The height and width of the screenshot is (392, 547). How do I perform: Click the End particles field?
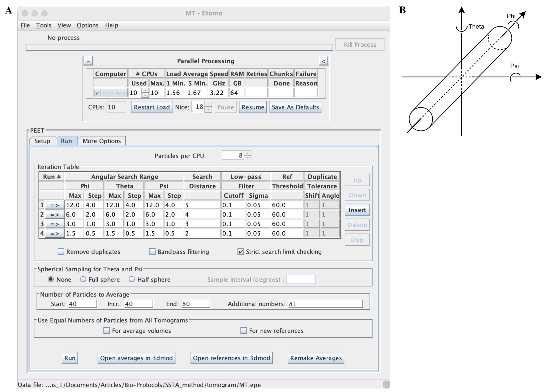[196, 304]
